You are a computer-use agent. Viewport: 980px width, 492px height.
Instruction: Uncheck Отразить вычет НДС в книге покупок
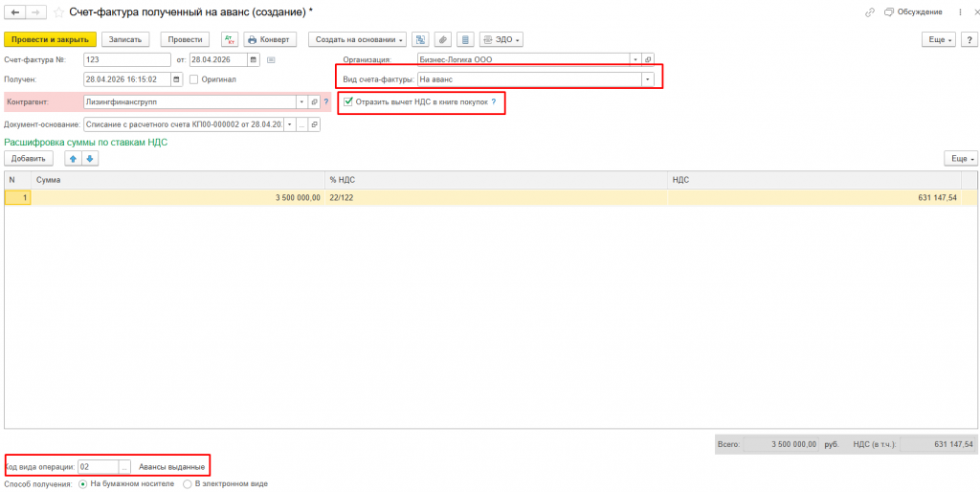coord(348,101)
